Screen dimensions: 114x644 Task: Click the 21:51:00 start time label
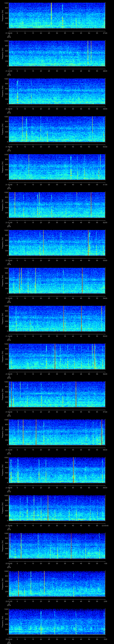(9, 223)
